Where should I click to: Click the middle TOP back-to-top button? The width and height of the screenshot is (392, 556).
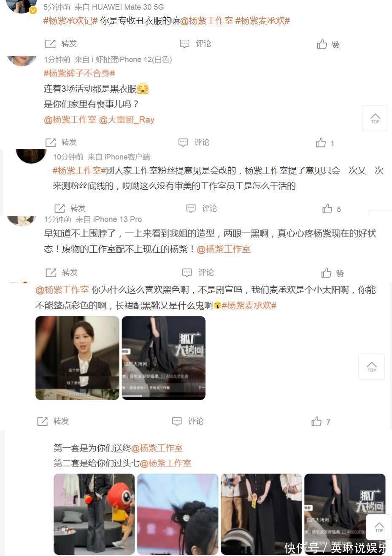coord(371,367)
